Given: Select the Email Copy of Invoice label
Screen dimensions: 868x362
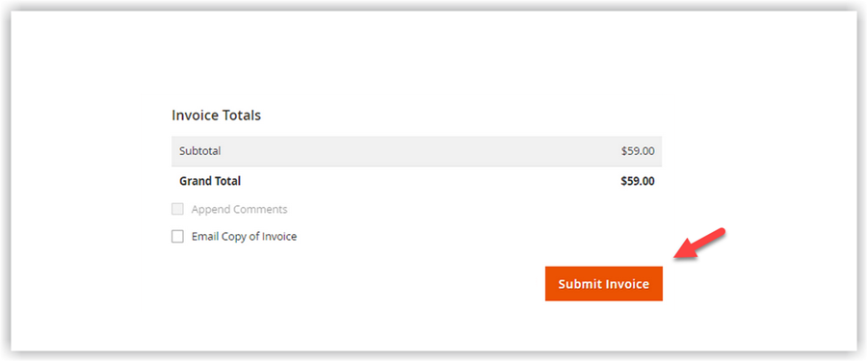Looking at the screenshot, I should click(x=244, y=236).
